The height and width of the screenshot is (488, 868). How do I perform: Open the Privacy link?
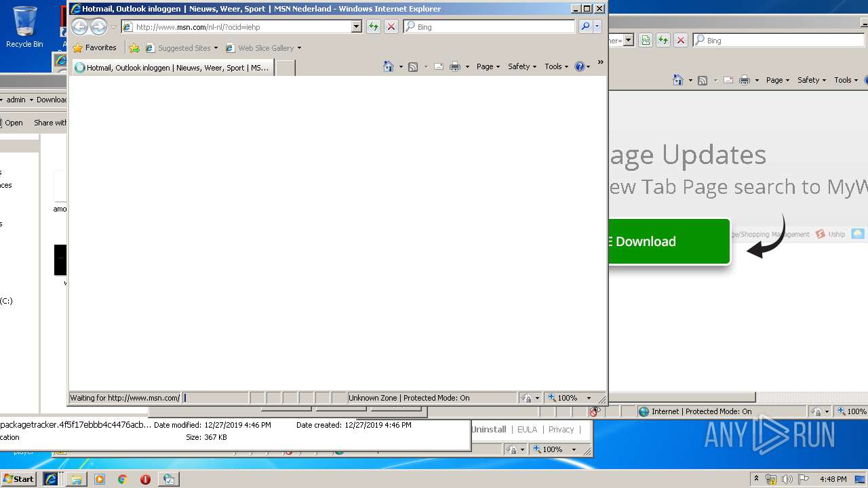click(x=561, y=429)
